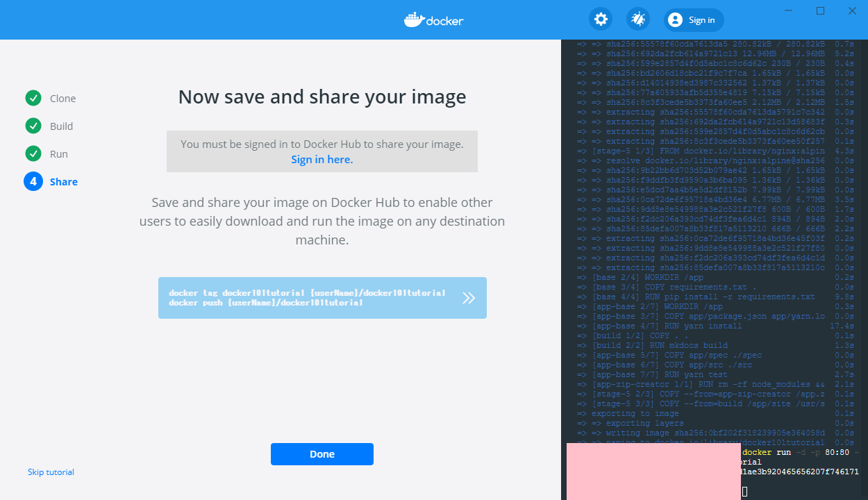Minimize the Docker window

788,11
